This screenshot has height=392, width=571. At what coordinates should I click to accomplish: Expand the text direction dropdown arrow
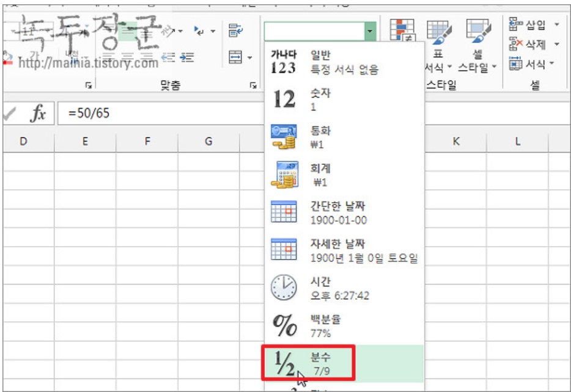point(213,31)
